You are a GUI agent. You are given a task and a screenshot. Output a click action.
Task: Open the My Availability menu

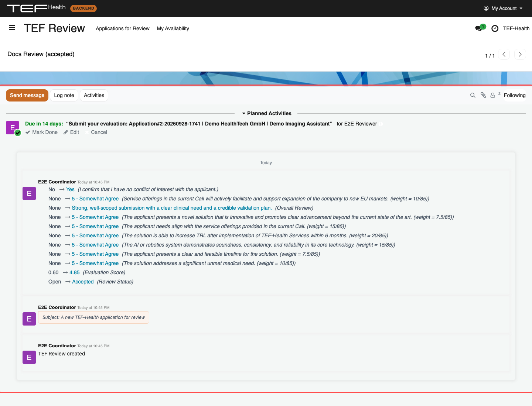click(x=173, y=28)
